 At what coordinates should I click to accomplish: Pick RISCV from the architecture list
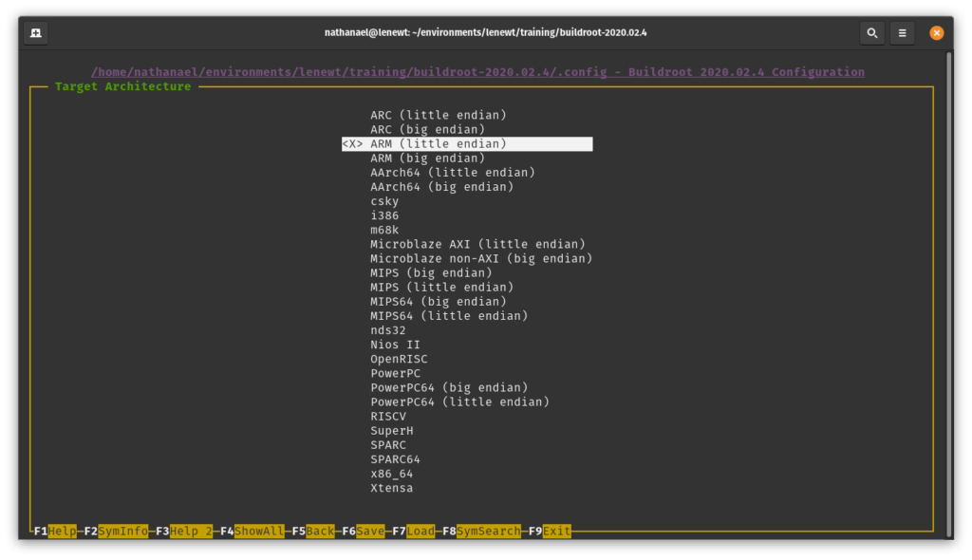[x=388, y=416]
